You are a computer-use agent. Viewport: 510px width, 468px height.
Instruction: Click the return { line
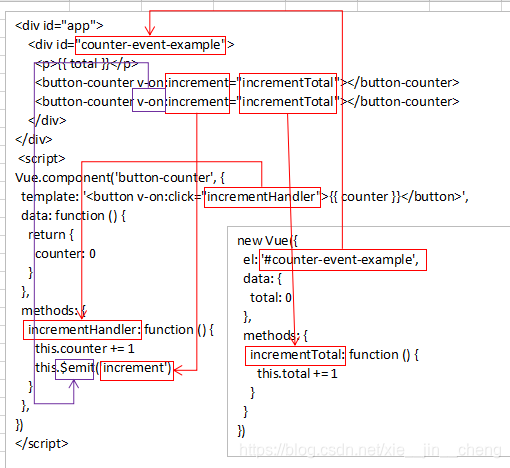click(51, 235)
